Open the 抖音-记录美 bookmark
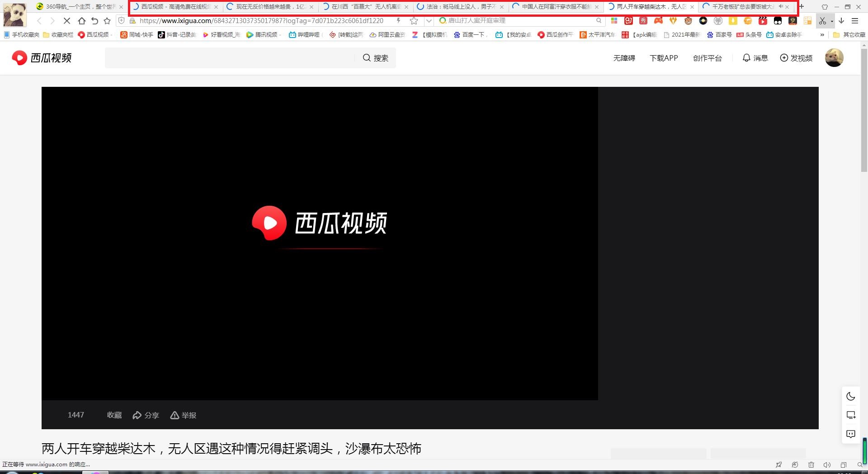This screenshot has height=474, width=868. click(x=177, y=35)
